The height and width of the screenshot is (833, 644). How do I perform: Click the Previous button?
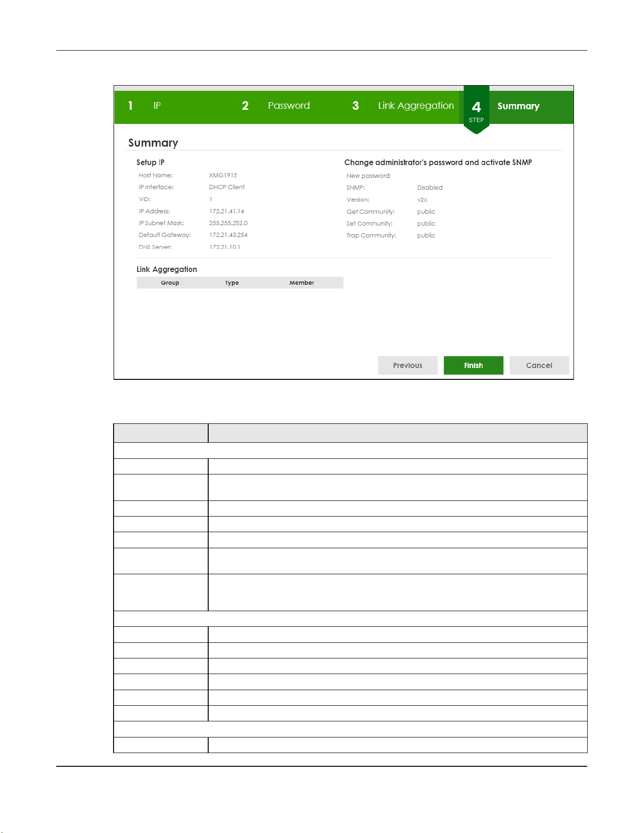[x=407, y=365]
